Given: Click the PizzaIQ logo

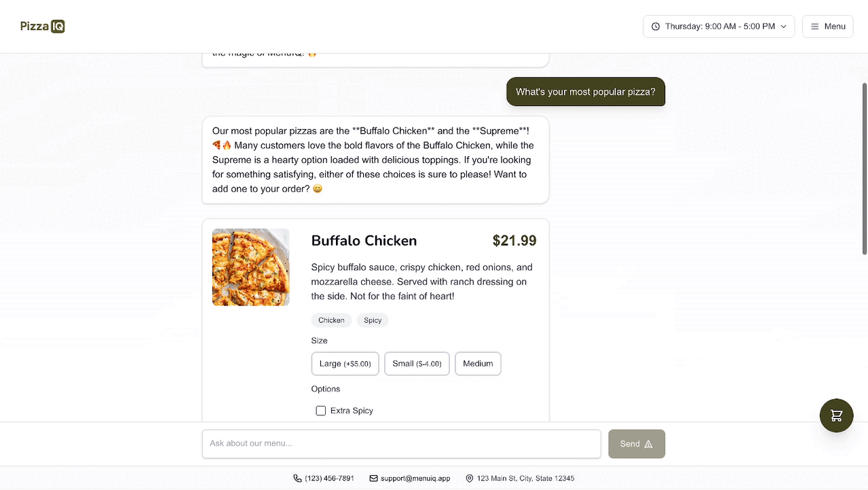Looking at the screenshot, I should 41,26.
